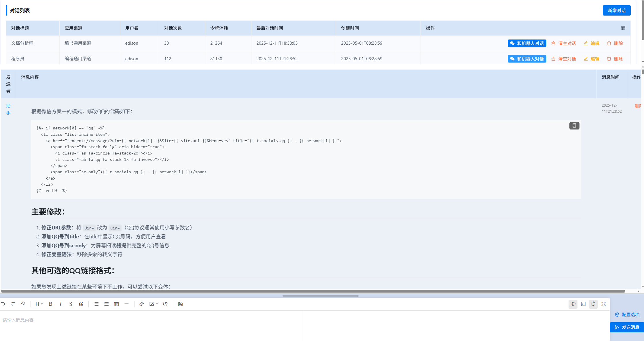644x341 pixels.
Task: Toggle the preview eye icon
Action: pyautogui.click(x=573, y=304)
